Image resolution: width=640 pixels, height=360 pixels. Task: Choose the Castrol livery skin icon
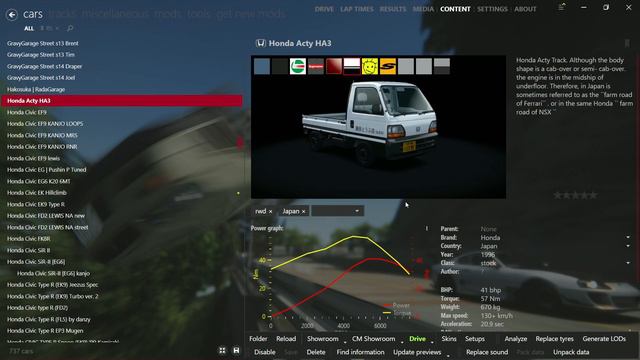click(x=298, y=66)
